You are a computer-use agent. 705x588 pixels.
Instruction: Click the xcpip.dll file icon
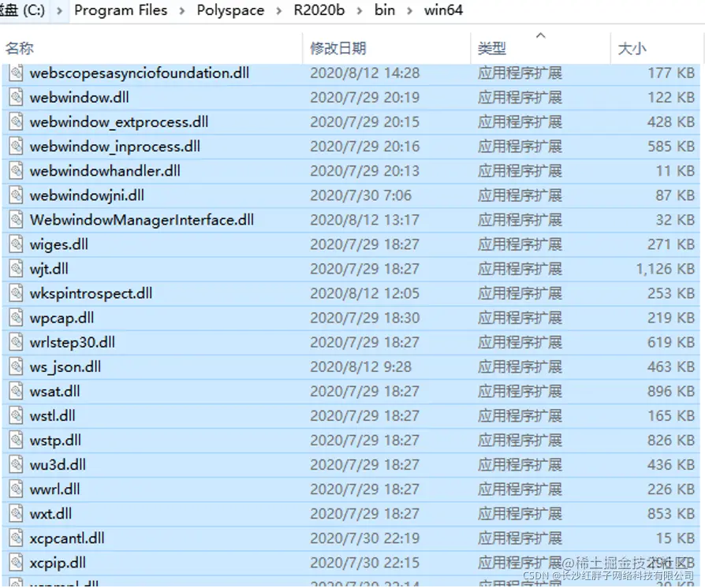tap(17, 563)
